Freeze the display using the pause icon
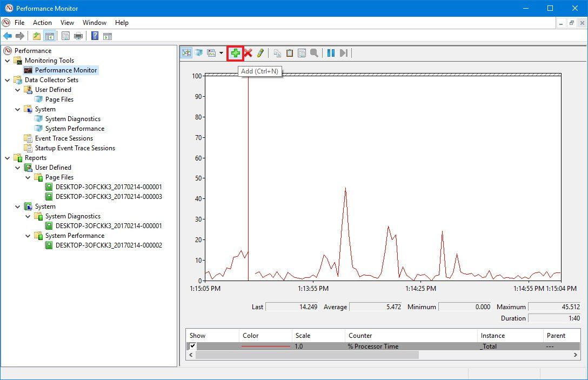The image size is (588, 380). pyautogui.click(x=331, y=52)
